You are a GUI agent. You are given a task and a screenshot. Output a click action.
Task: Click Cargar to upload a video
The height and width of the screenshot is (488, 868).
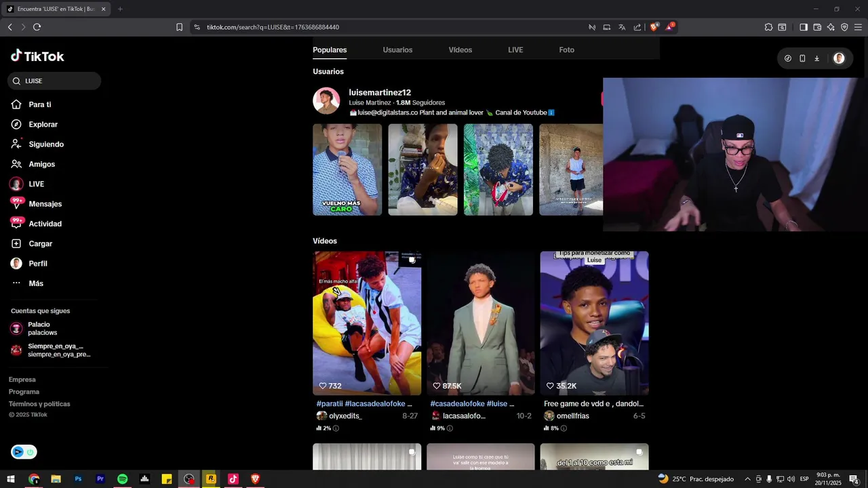click(x=32, y=244)
